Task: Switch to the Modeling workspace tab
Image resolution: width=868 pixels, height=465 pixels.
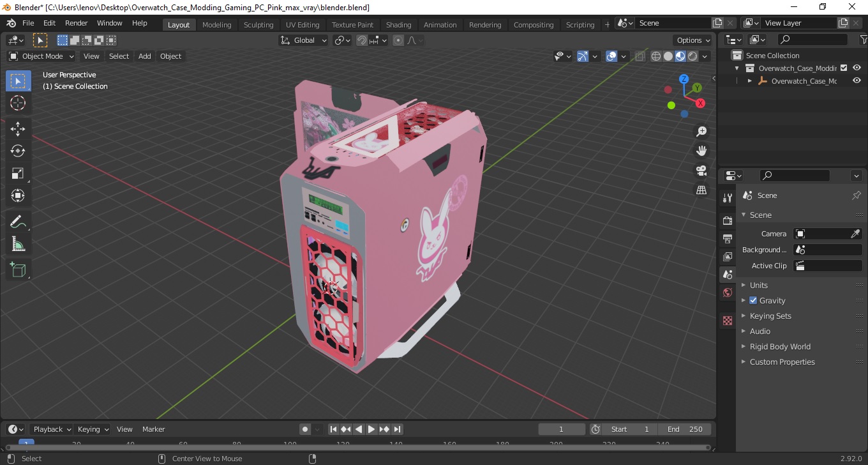Action: click(x=216, y=25)
